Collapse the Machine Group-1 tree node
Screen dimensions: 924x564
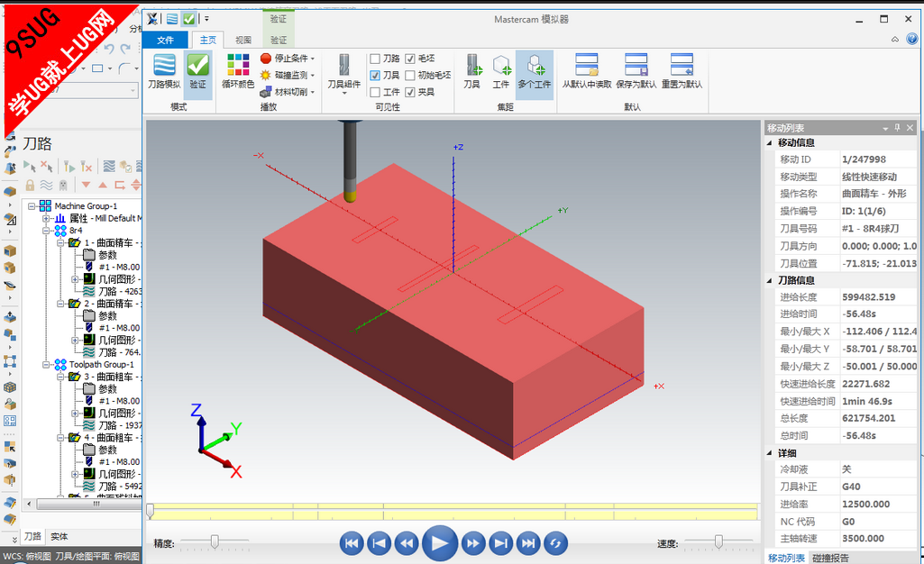(x=32, y=206)
